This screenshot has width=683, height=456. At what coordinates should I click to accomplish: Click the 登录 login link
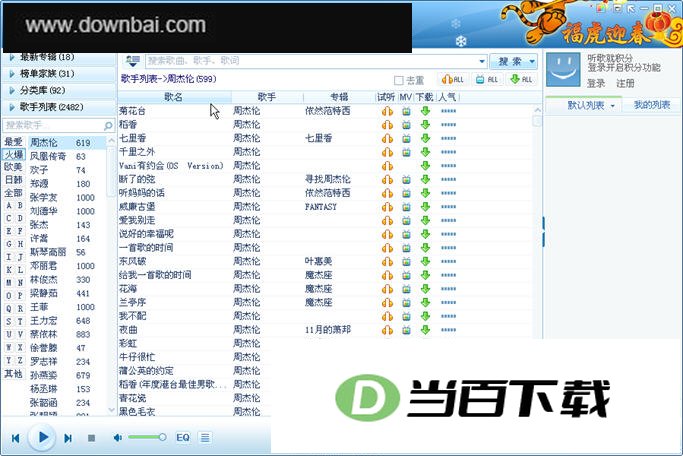coord(596,83)
